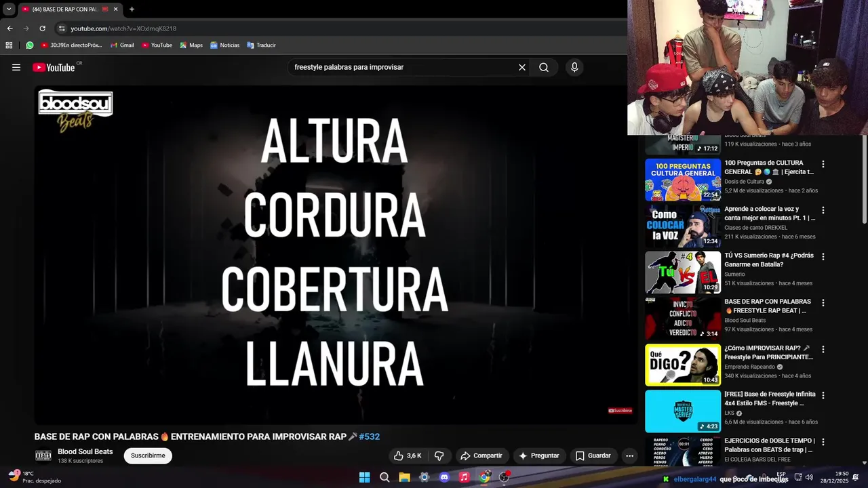
Task: Clear the search query with the X
Action: point(522,67)
